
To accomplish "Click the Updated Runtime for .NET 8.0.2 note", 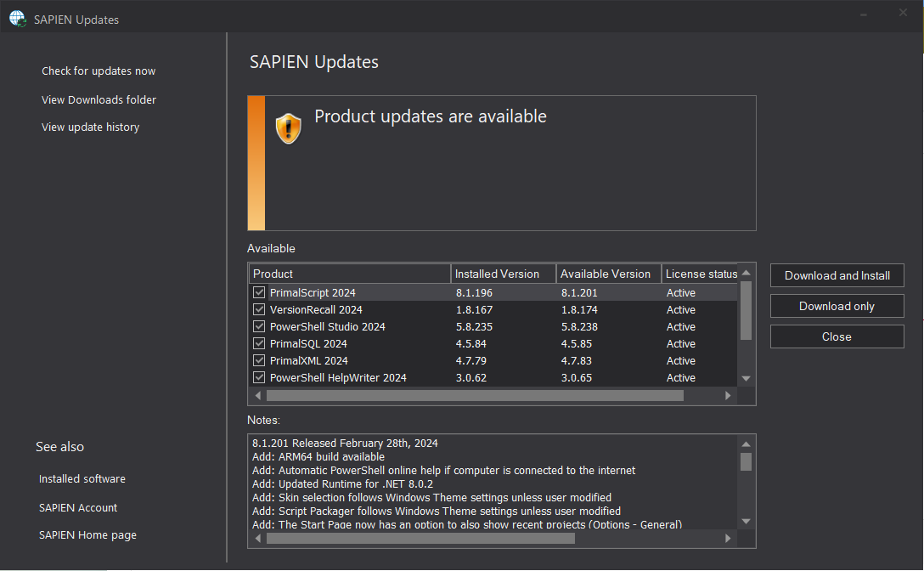I will pos(342,483).
